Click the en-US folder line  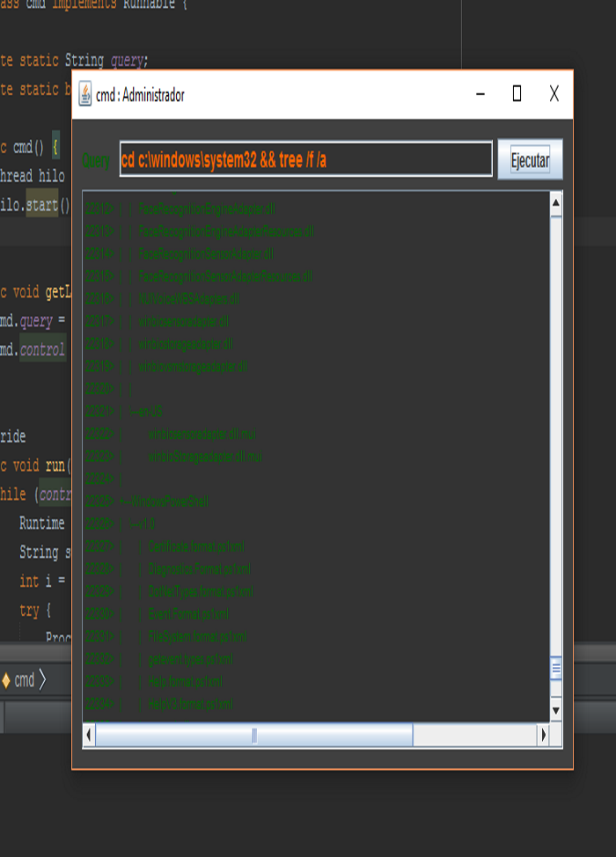click(145, 412)
